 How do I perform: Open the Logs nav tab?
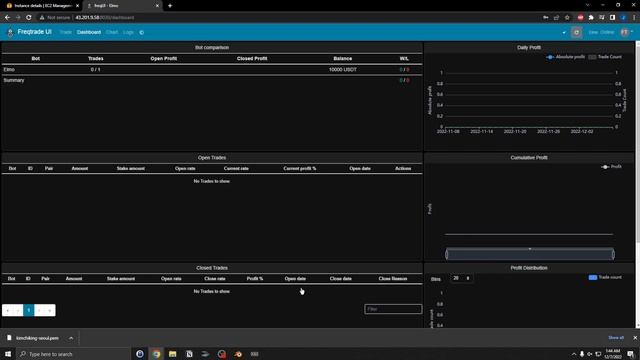pyautogui.click(x=128, y=32)
